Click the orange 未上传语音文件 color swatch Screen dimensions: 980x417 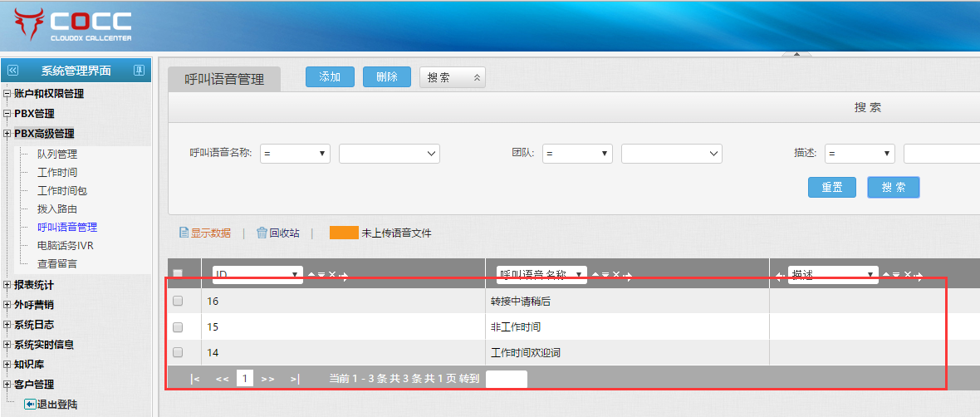click(343, 233)
